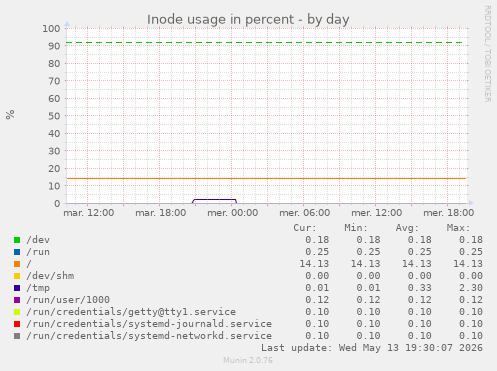Click the /run/user/1000 Min value 0.12
This screenshot has height=371, width=497.
pos(368,300)
